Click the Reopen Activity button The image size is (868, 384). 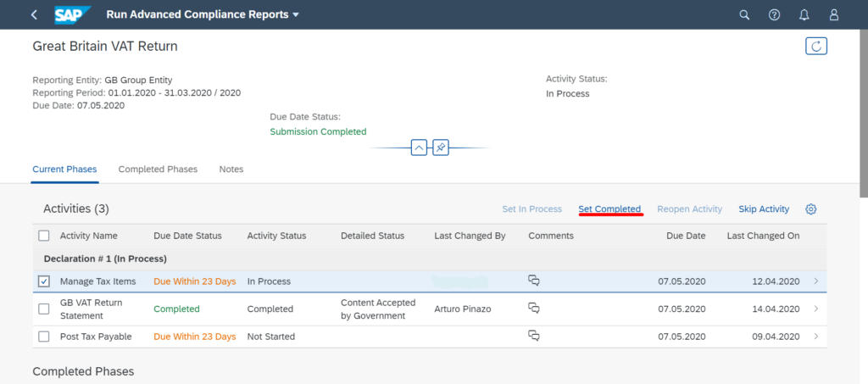(690, 209)
